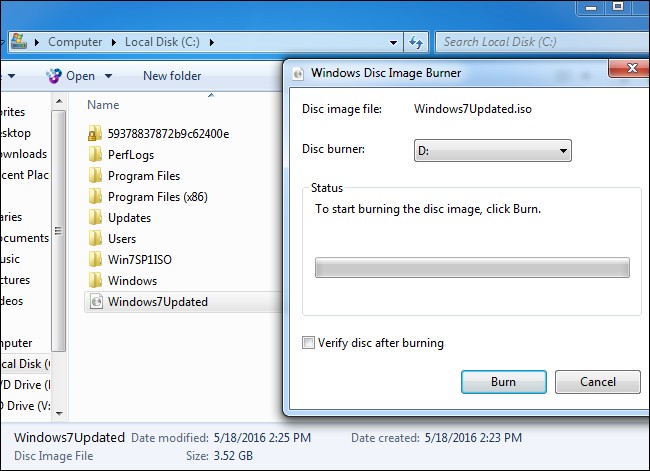Open the Disc burner D: dropdown

(492, 151)
